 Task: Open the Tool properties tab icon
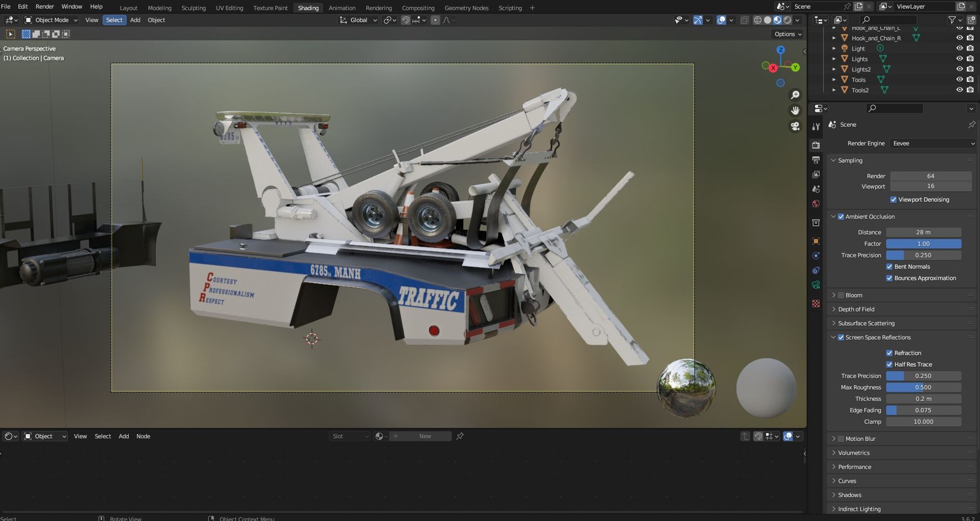click(816, 126)
